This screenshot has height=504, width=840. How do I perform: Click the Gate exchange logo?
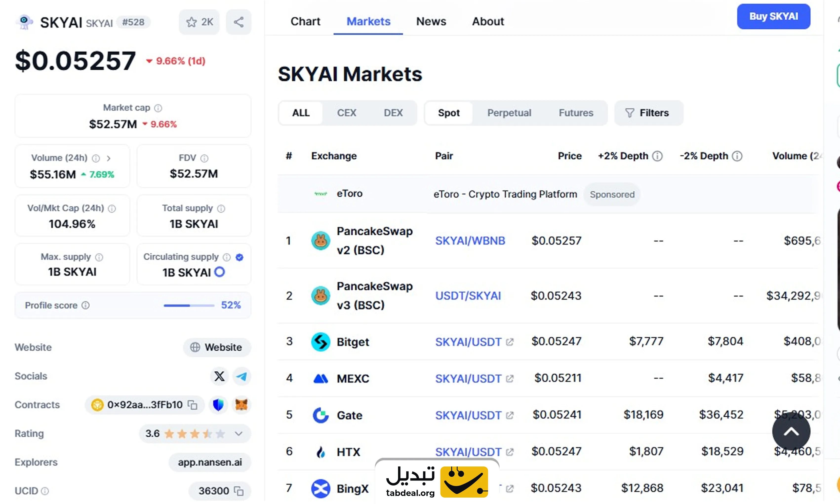(x=320, y=415)
